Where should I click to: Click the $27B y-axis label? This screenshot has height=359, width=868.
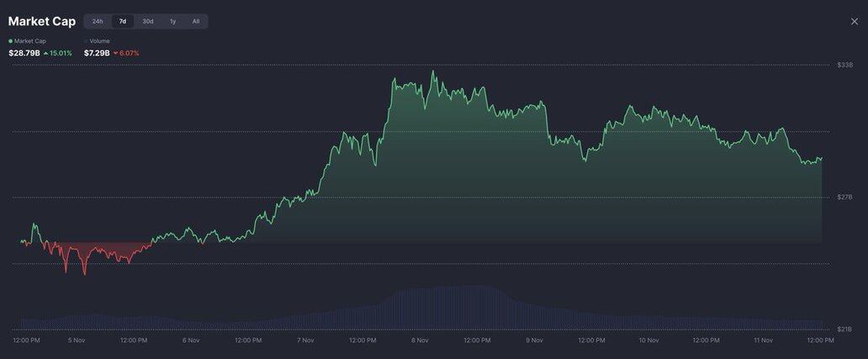pyautogui.click(x=845, y=197)
